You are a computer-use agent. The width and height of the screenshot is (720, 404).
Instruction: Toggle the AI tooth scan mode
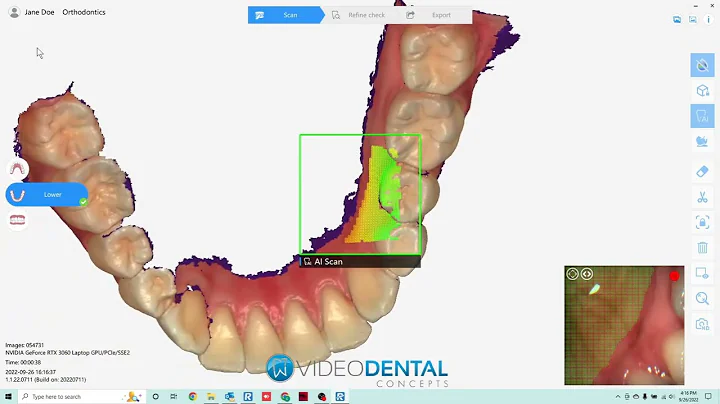(x=702, y=116)
